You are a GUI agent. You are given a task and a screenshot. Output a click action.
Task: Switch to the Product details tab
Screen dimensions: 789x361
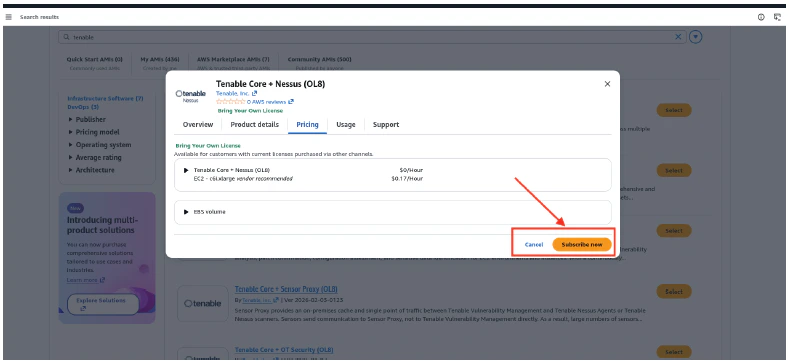[255, 124]
